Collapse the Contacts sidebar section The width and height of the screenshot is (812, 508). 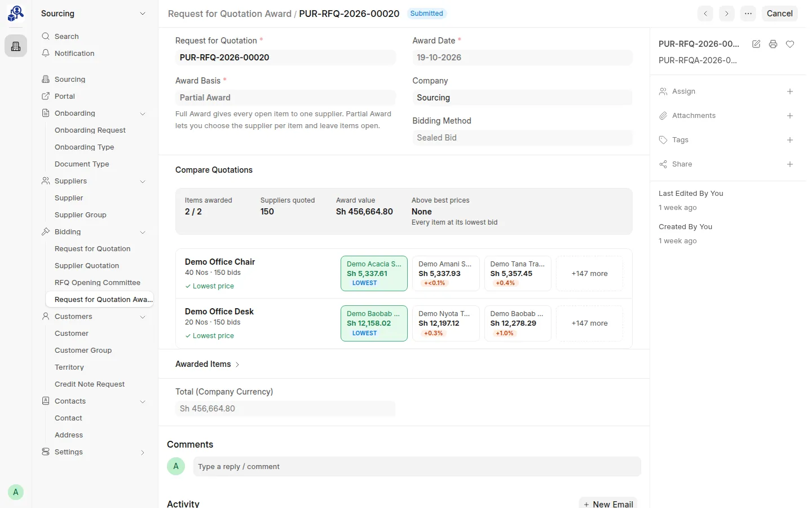click(143, 401)
